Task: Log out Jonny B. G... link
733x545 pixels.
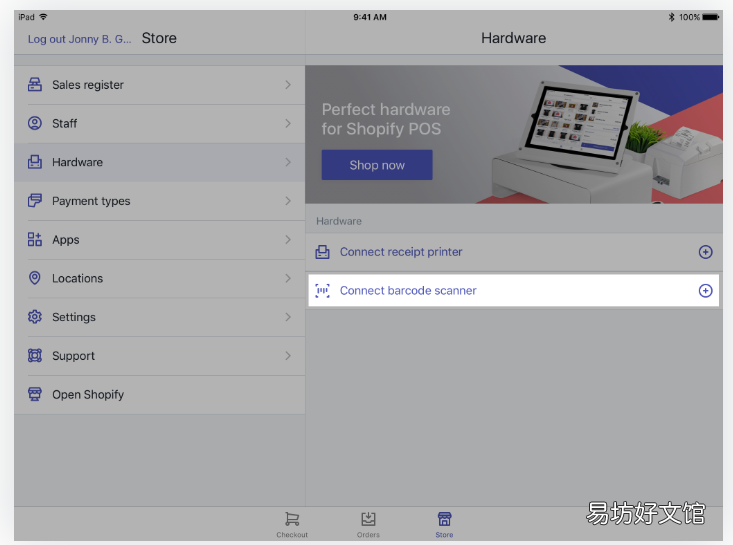Action: 79,39
